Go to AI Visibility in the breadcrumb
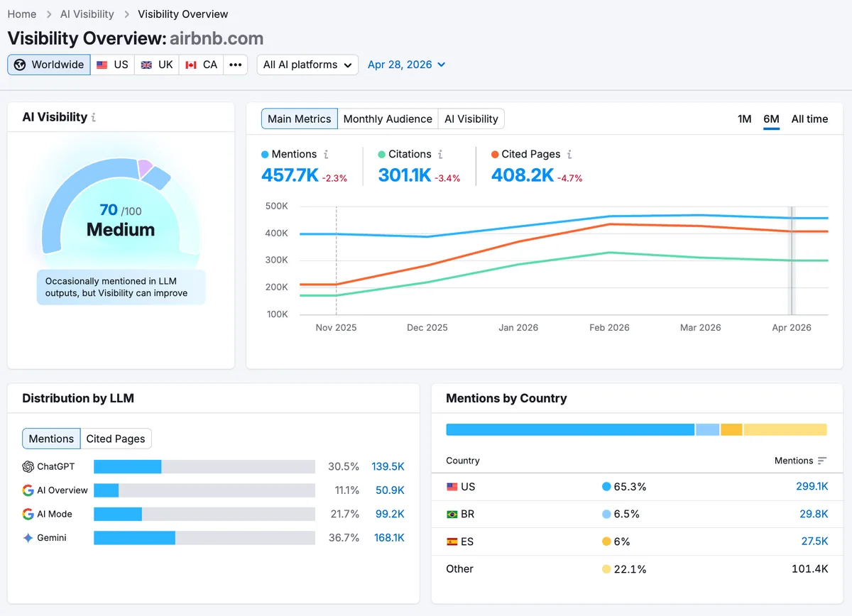Screen dimensions: 852x616 (x=87, y=14)
